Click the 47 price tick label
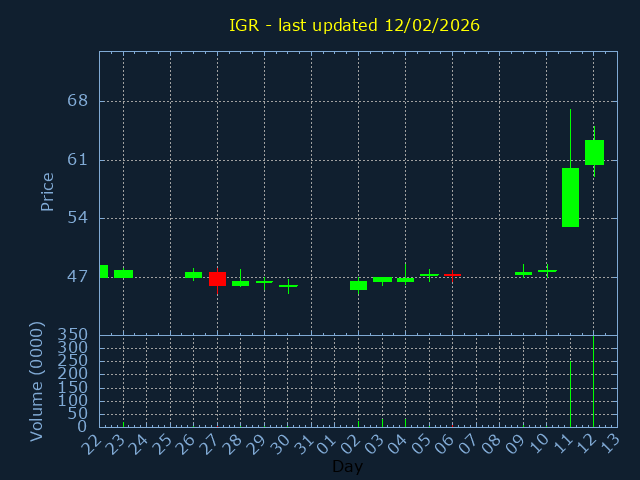 point(77,277)
